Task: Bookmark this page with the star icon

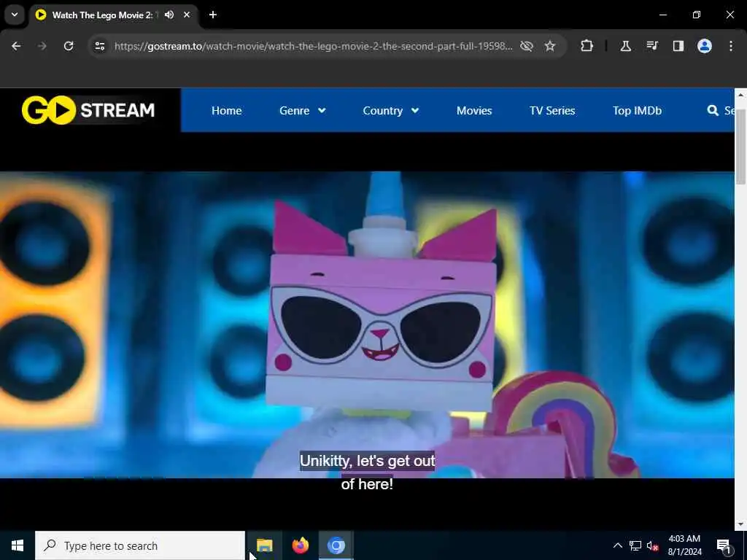Action: coord(550,46)
